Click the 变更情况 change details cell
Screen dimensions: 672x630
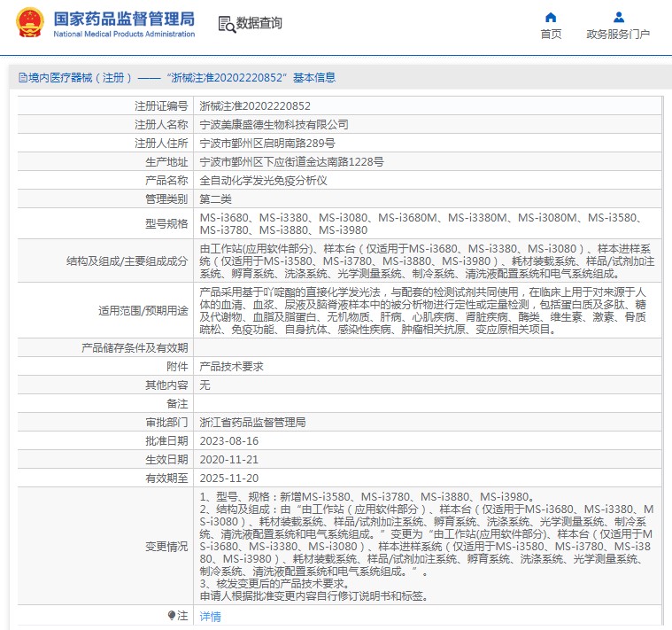coord(427,546)
